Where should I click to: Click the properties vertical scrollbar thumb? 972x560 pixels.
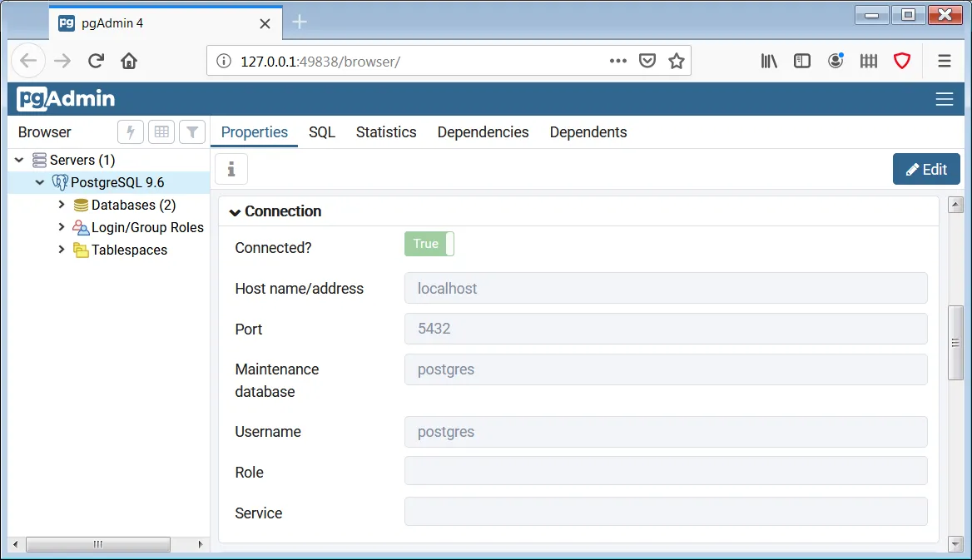955,343
